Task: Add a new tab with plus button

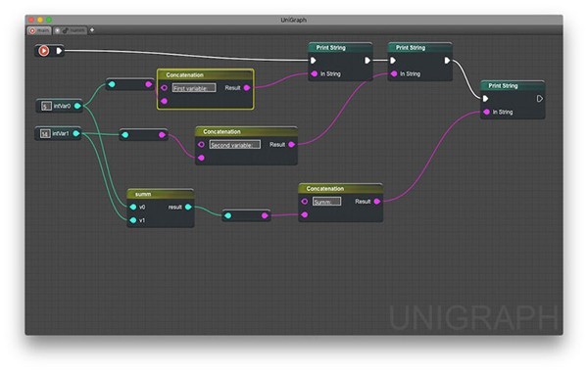Action: pos(92,30)
